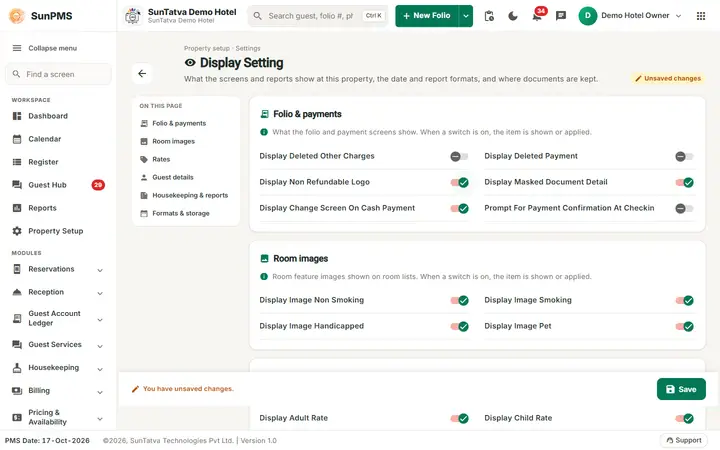Click the Room images picture icon in On This Page
Screen dimensions: 720x450
click(144, 141)
